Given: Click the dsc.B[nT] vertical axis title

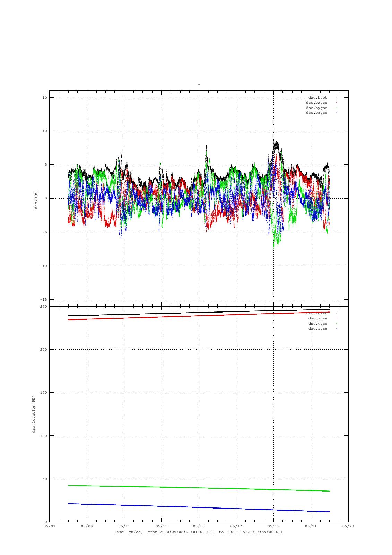Looking at the screenshot, I should [x=36, y=198].
